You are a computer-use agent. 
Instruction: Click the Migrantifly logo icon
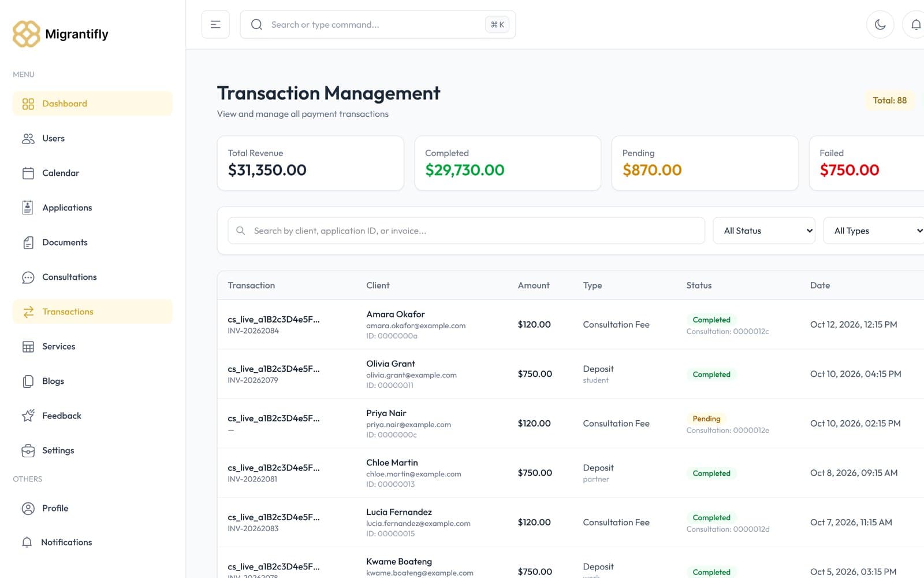click(x=27, y=34)
